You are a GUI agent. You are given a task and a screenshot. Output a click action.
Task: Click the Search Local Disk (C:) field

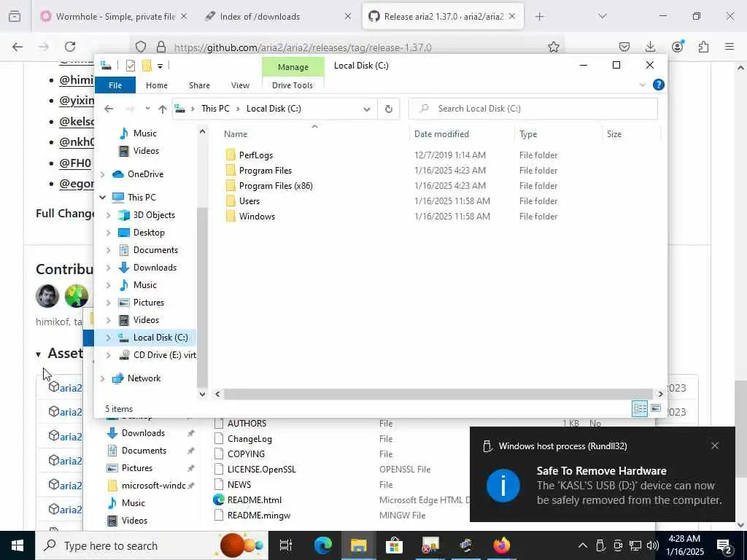(533, 109)
